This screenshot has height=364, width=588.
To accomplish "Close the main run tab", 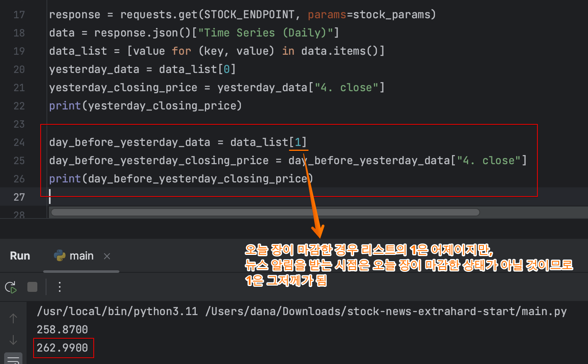I will 107,256.
